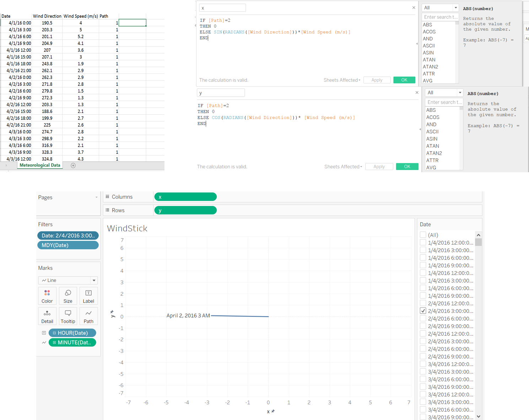Open the Path marks card
Image resolution: width=529 pixels, height=420 pixels.
(88, 316)
